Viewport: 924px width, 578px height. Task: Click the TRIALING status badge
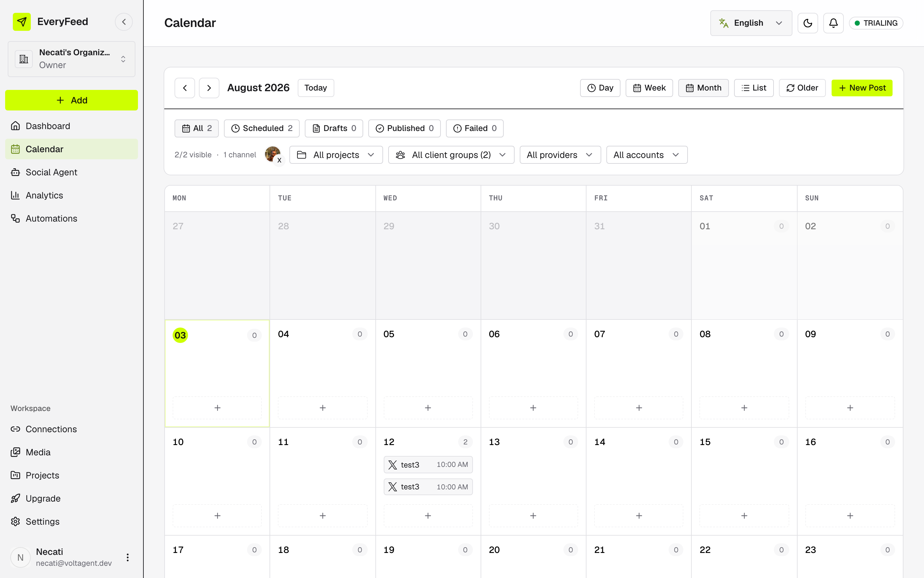(876, 23)
